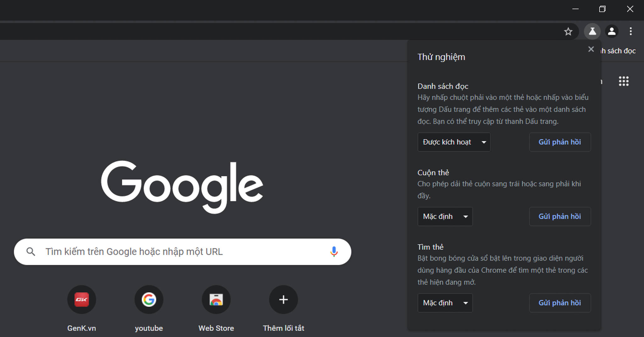Screen dimensions: 644x337
Task: Click the voice search microphone
Action: pyautogui.click(x=334, y=251)
